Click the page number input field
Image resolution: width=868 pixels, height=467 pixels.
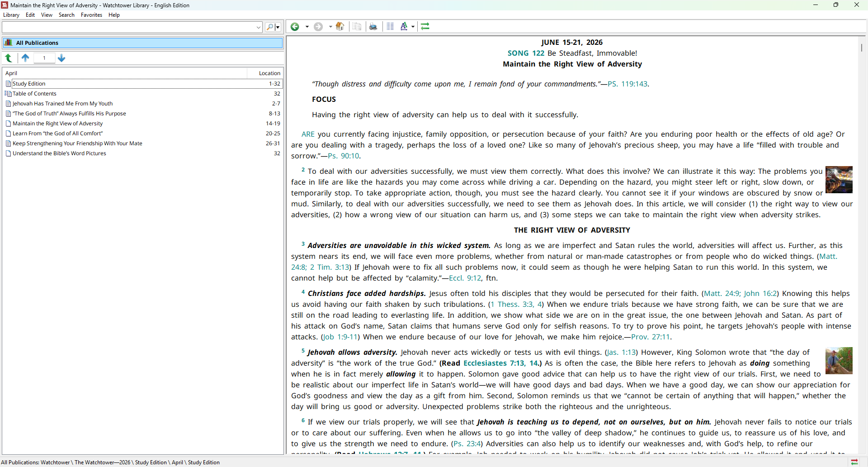pos(44,58)
